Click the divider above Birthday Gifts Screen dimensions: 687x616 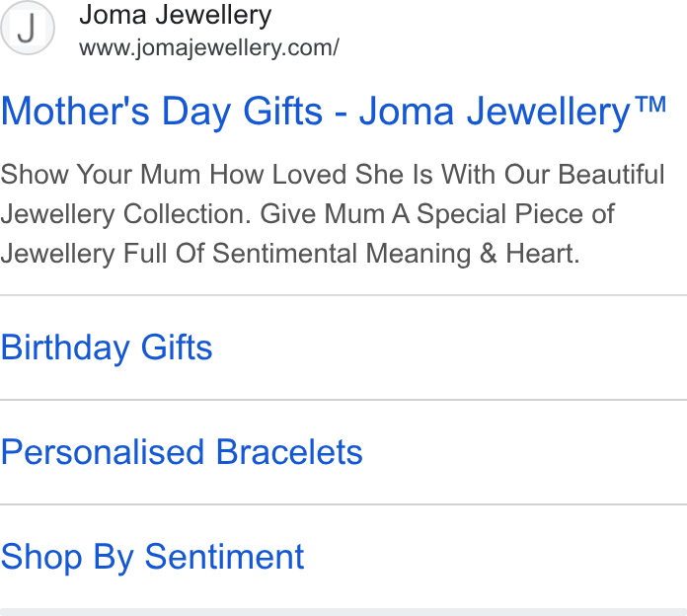coord(343,295)
